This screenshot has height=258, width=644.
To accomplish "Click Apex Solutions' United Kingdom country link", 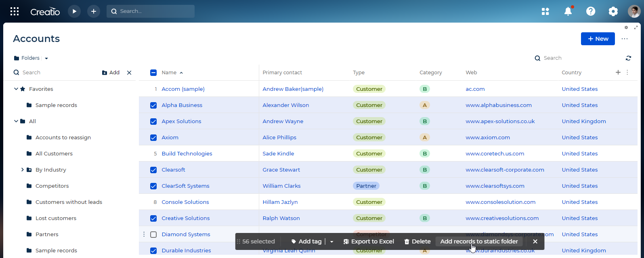I will [x=583, y=121].
